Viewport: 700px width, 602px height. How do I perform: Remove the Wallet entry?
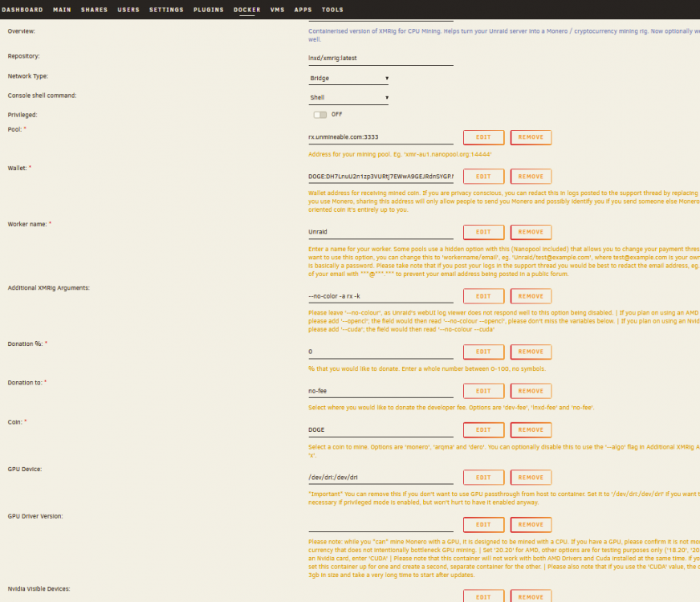pos(531,177)
